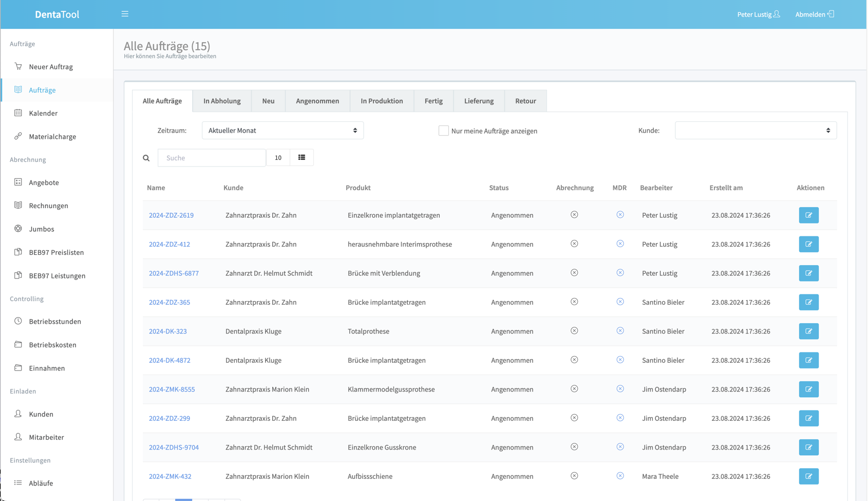This screenshot has height=501, width=868.
Task: Switch to the In Produktion tab
Action: [382, 101]
